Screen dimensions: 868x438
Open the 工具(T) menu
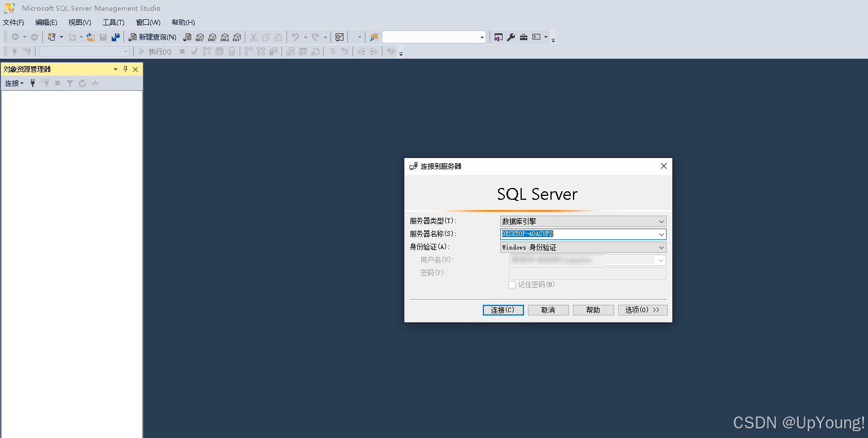(x=113, y=23)
